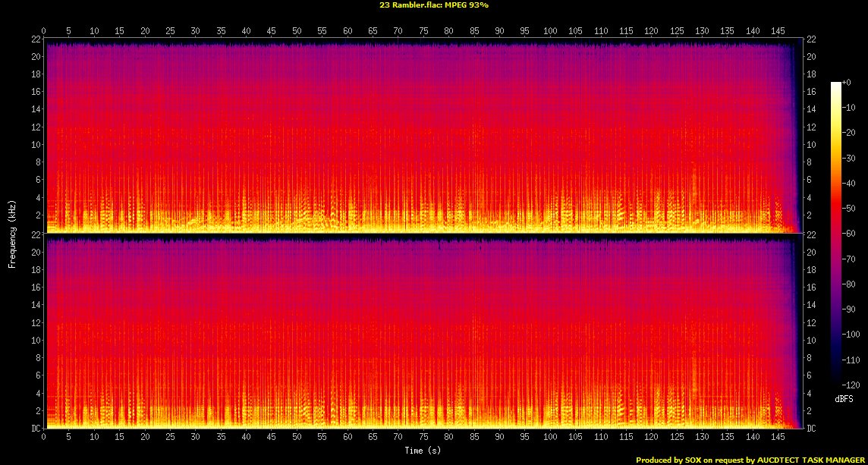This screenshot has width=868, height=465.
Task: Click the title '23 Rambler.flac: MPEG 93%'
Action: pos(433,5)
